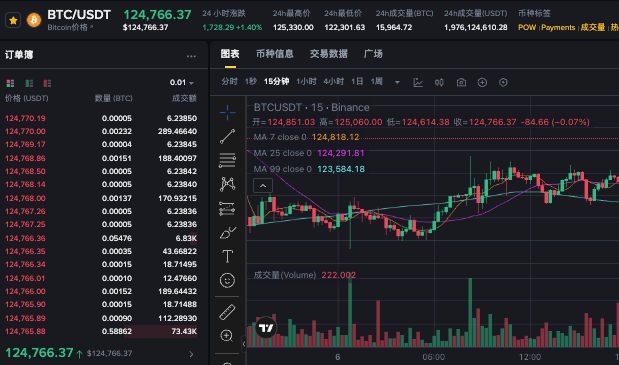Take a chart snapshot with camera icon
Viewport: 619px width, 365px height.
pos(461,82)
